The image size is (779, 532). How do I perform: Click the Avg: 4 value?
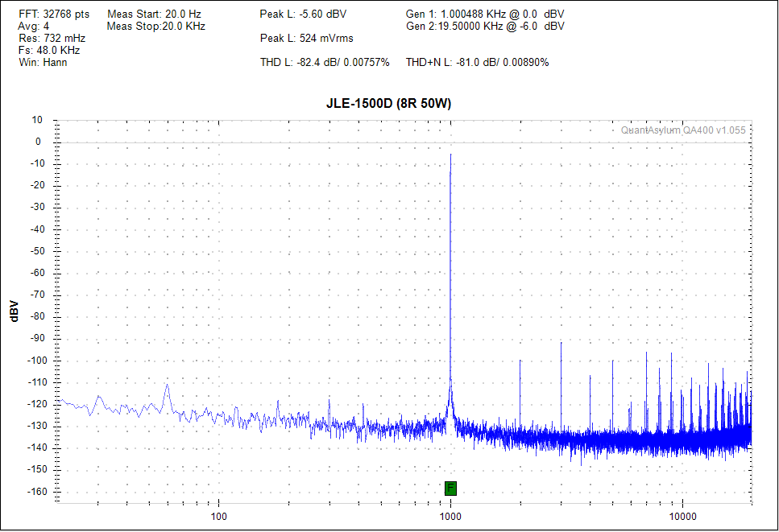point(34,27)
